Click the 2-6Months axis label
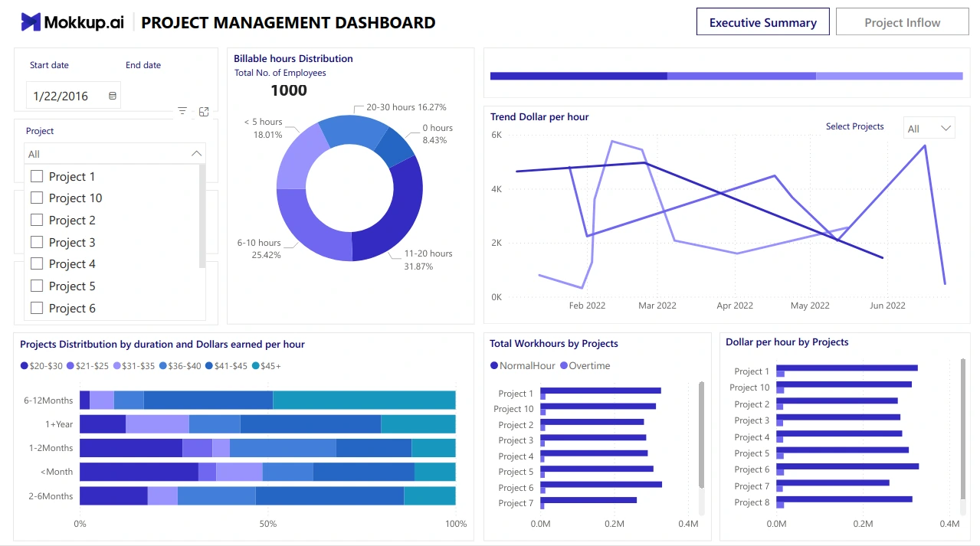Image resolution: width=980 pixels, height=546 pixels. pos(51,496)
